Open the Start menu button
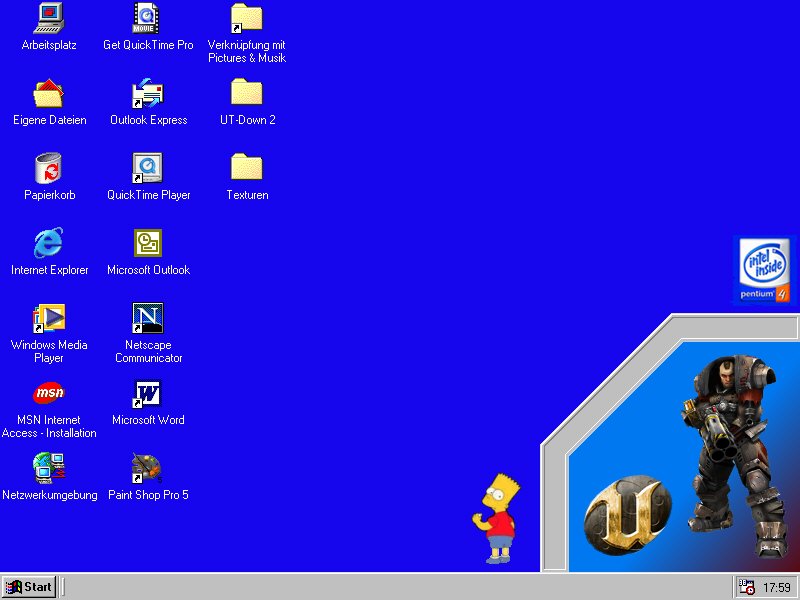The width and height of the screenshot is (800, 600). [x=29, y=587]
